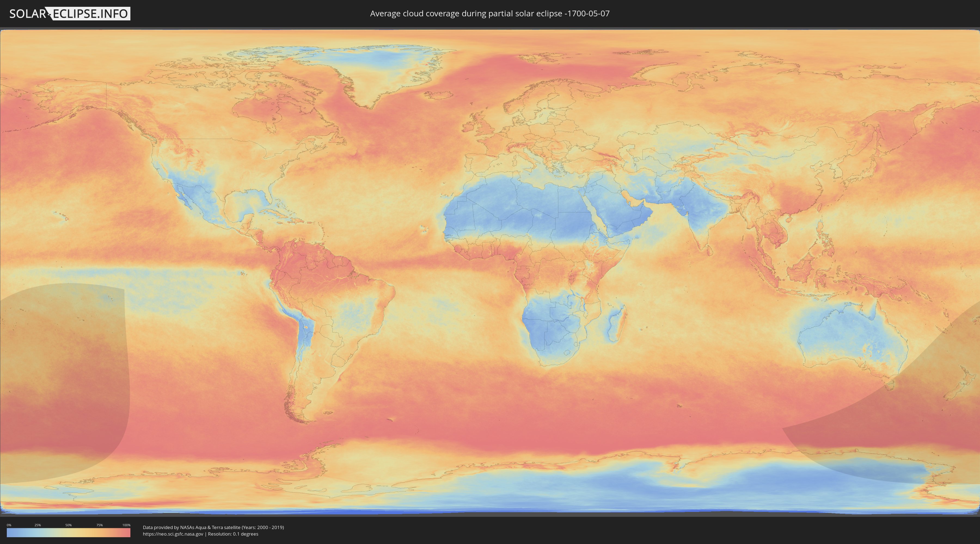Viewport: 980px width, 544px height.
Task: Click the 100% label on the legend
Action: tap(126, 525)
